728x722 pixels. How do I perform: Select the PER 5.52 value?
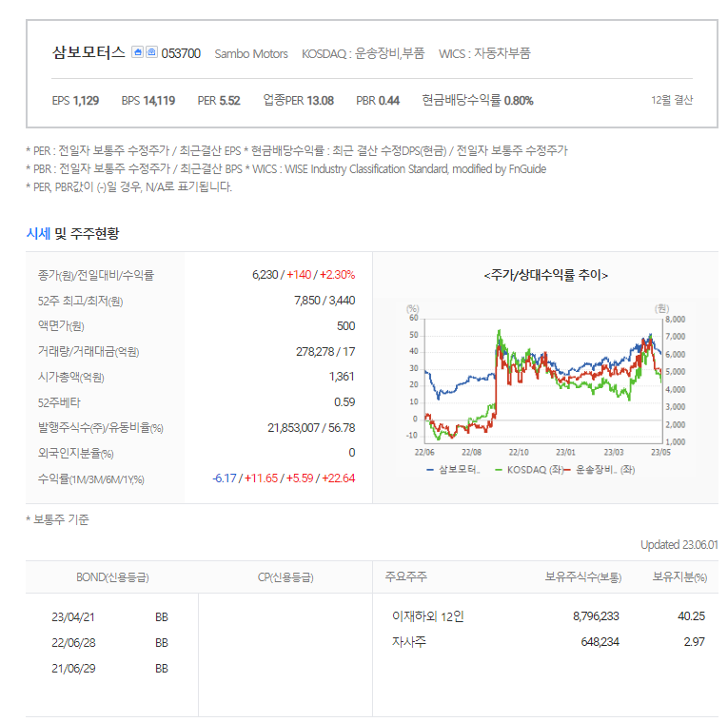219,101
